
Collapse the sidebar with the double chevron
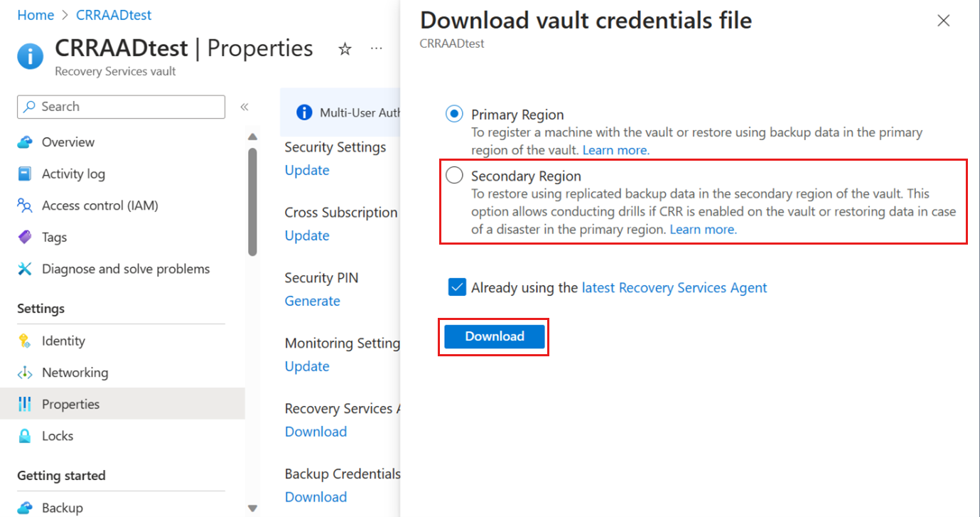tap(244, 107)
